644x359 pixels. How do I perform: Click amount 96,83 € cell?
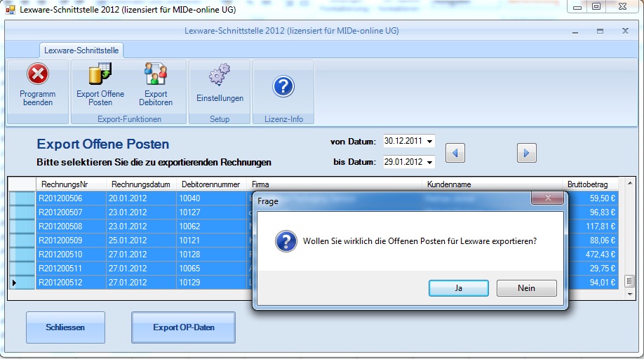tap(593, 212)
